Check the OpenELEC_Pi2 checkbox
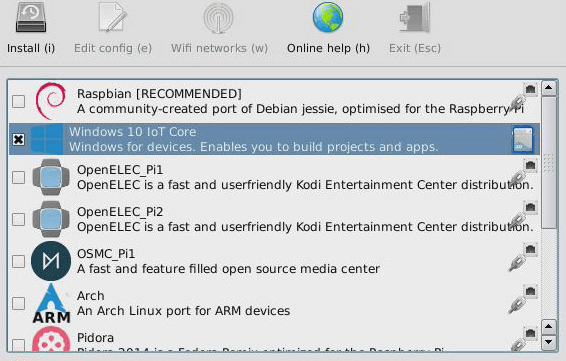566x361 pixels. 18,219
